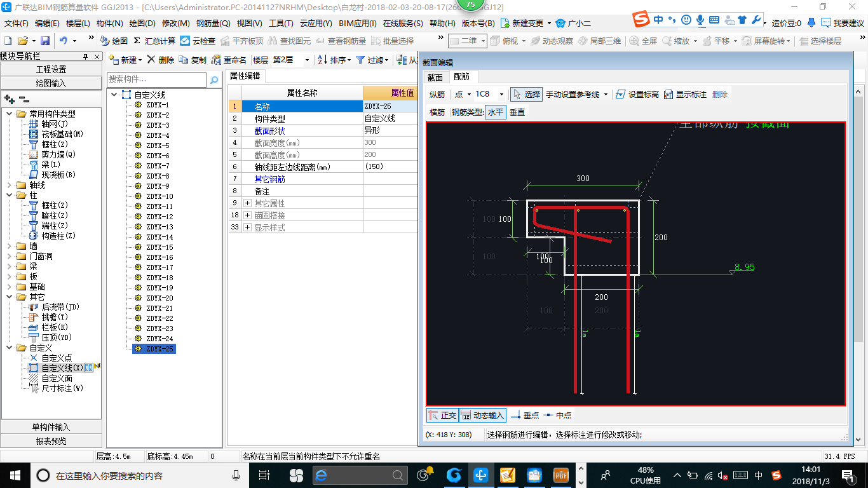Toggle 动态输入 dynamic input
The image size is (868, 488).
(x=482, y=415)
